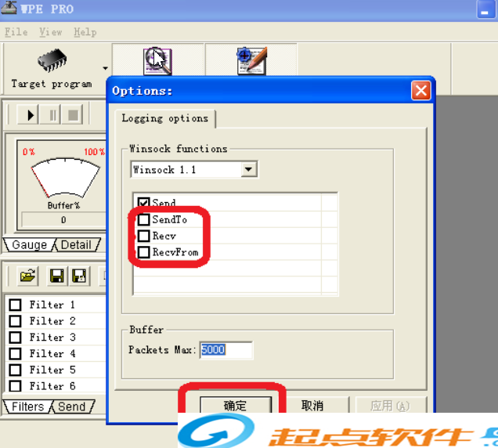Click the WPE PRO title bar app icon
Image resolution: width=498 pixels, height=448 pixels.
[9, 8]
